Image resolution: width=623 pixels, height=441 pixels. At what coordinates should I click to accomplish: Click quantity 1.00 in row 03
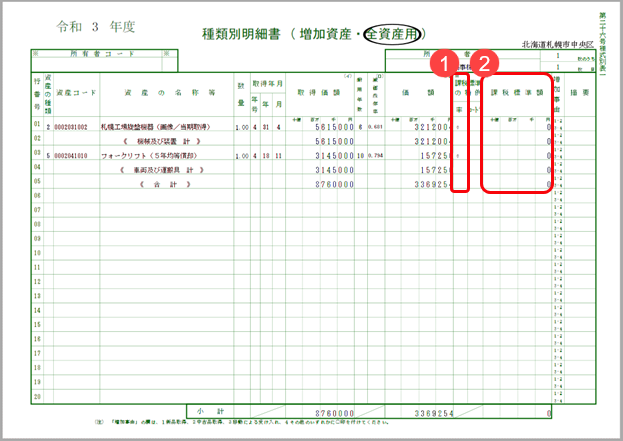(x=242, y=156)
